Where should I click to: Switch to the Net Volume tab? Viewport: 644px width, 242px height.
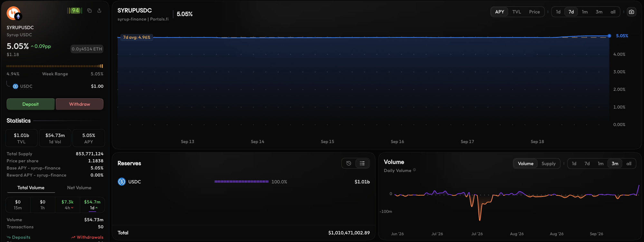click(x=79, y=188)
